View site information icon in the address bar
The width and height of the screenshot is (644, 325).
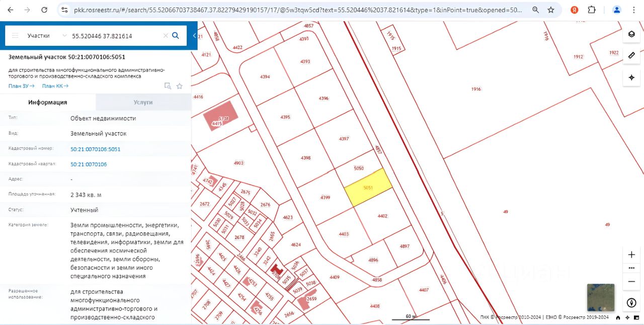click(64, 10)
